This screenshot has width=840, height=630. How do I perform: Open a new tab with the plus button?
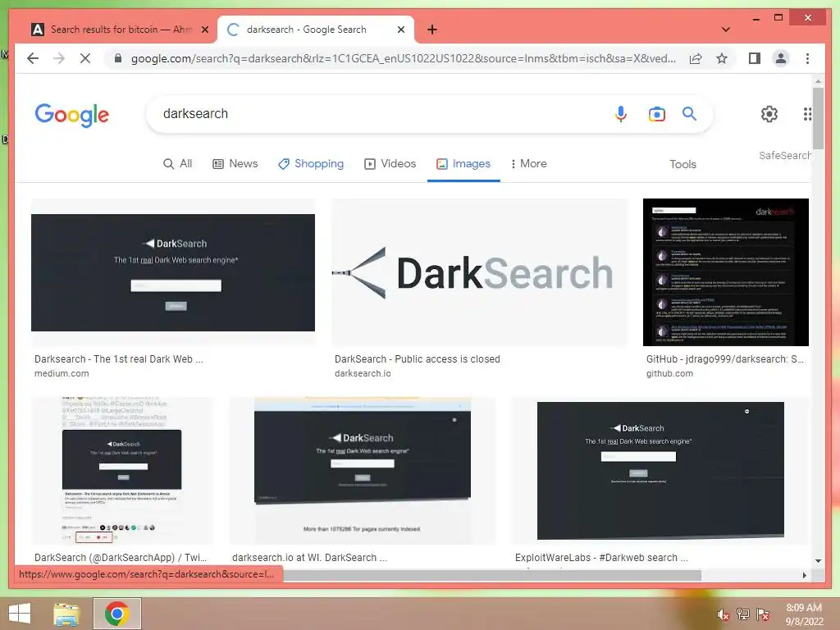click(x=432, y=30)
